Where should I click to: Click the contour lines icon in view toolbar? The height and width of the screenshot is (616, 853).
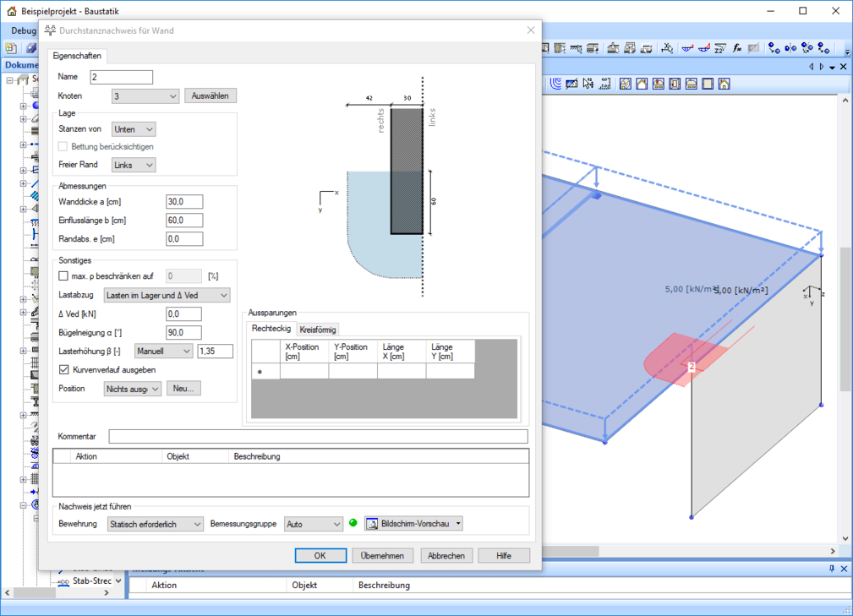pyautogui.click(x=555, y=84)
